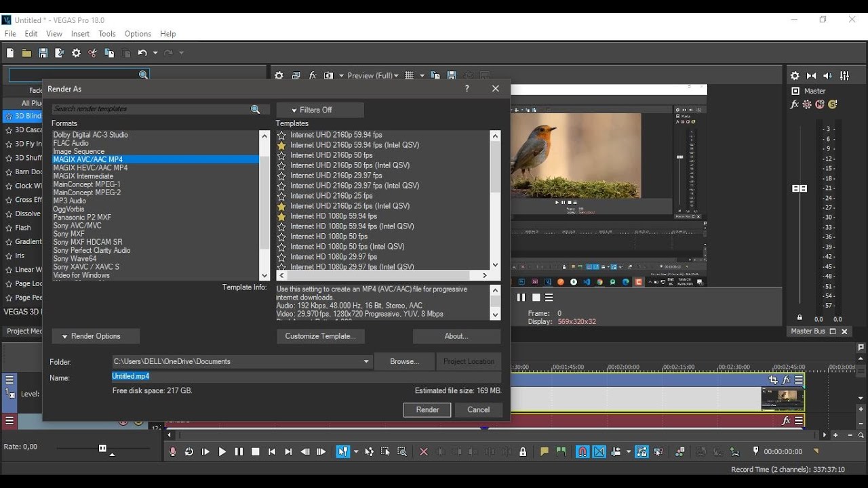Click the red Delete X in timeline toolbar
This screenshot has width=868, height=488.
[424, 451]
